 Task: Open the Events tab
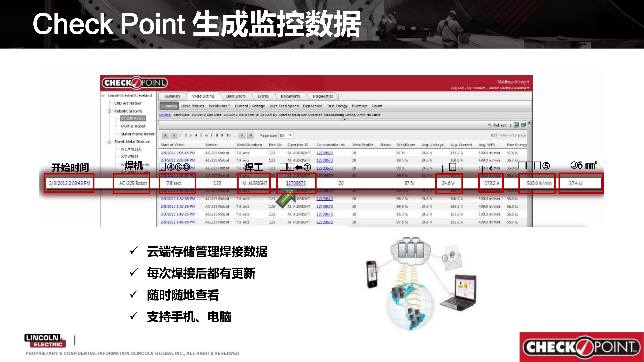pos(263,96)
